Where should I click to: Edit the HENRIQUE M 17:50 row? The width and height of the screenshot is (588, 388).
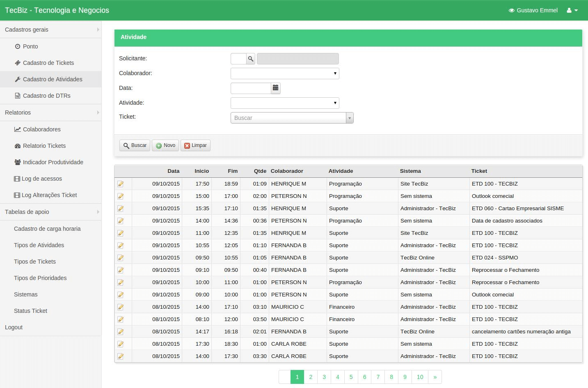[x=121, y=184]
